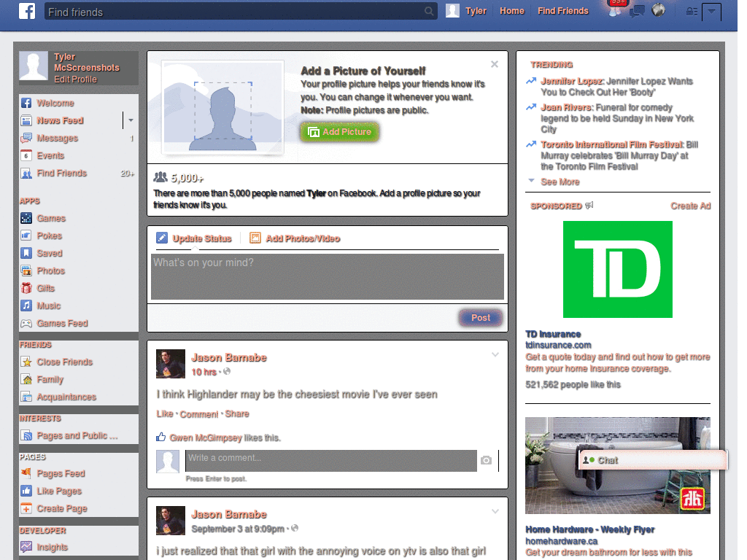Screen dimensions: 747x560
Task: Click the Post button
Action: 480,318
